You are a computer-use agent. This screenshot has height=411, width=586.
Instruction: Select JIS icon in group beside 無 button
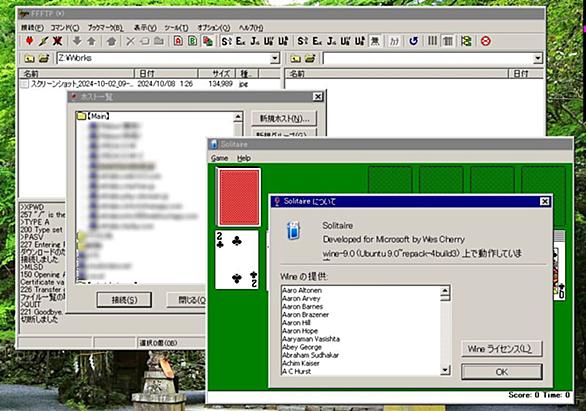(x=331, y=41)
